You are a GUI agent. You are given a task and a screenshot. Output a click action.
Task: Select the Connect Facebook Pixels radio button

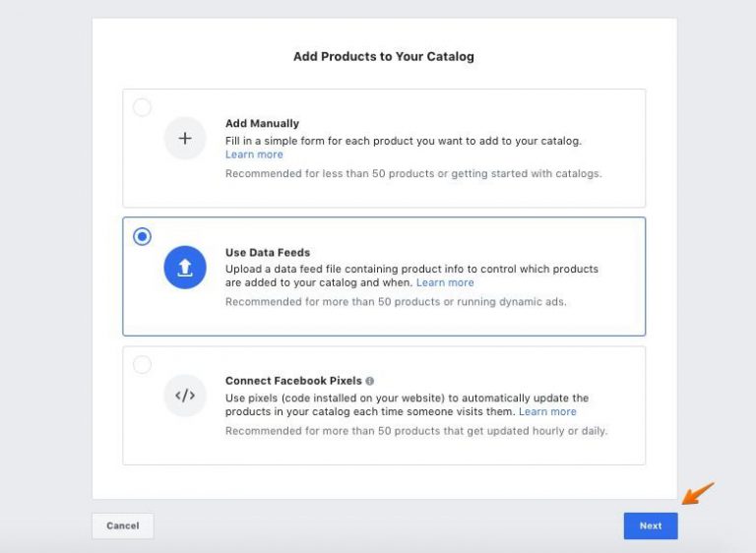[142, 364]
